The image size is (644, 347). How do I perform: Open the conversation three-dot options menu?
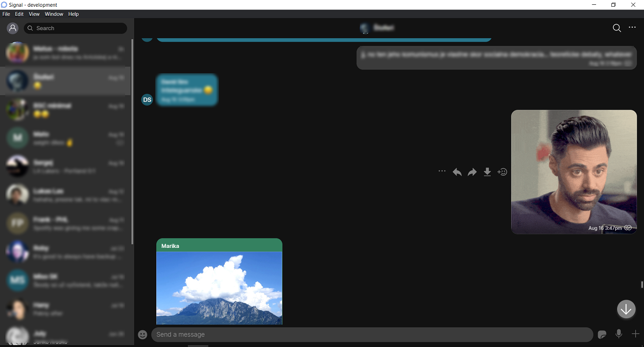pos(632,28)
